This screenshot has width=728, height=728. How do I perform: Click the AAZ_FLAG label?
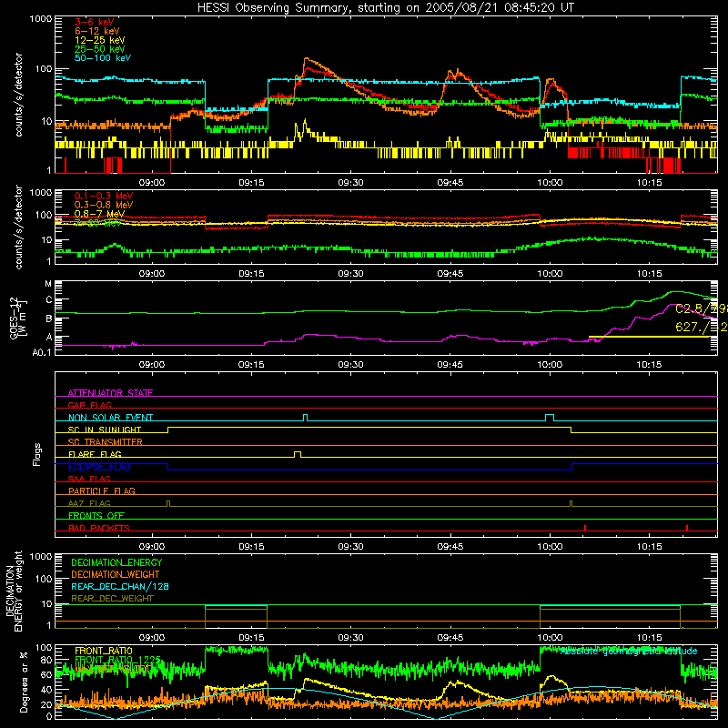(89, 503)
